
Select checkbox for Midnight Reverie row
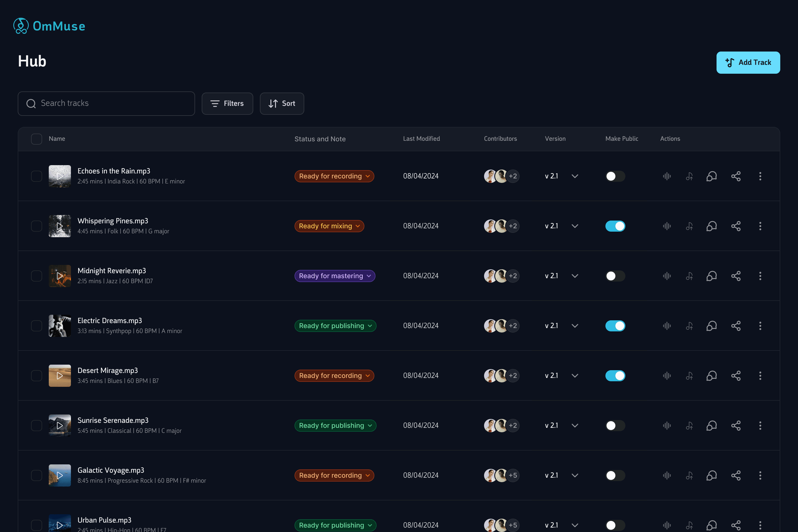pos(36,276)
